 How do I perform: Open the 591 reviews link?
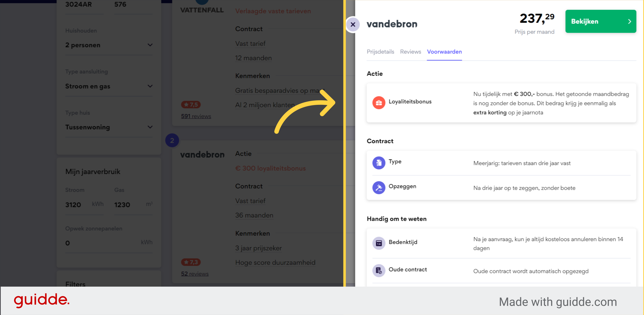click(196, 116)
